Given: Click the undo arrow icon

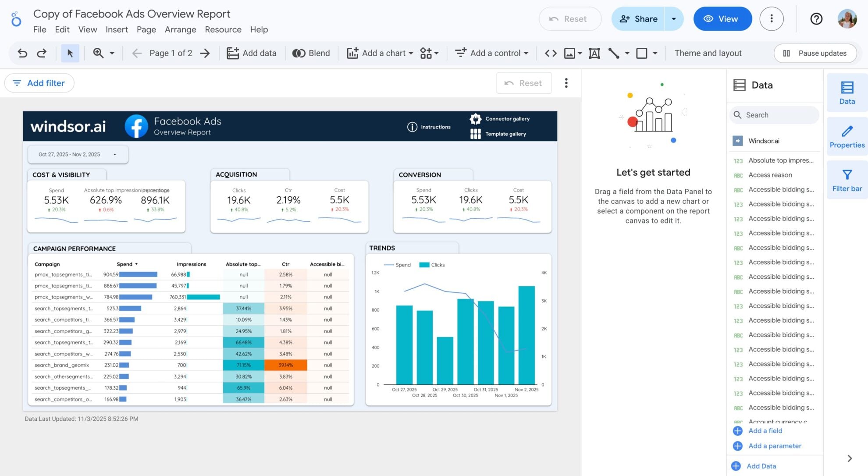Looking at the screenshot, I should pos(22,53).
